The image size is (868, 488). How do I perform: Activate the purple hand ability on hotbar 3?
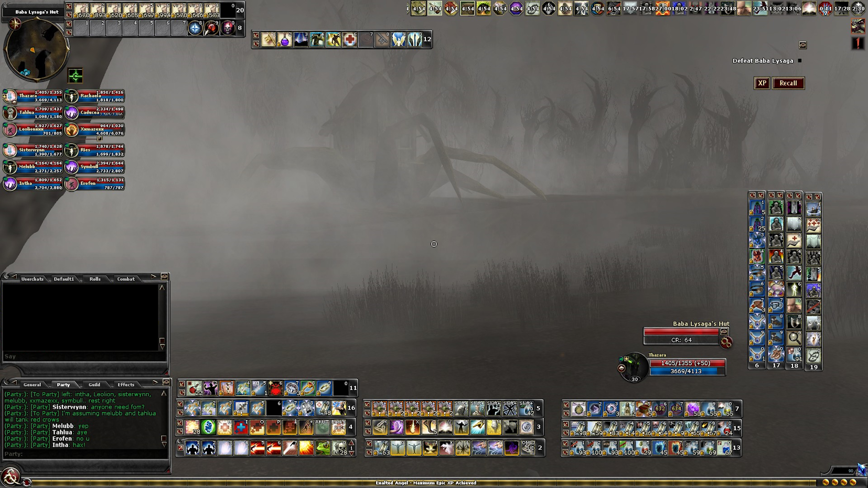(397, 427)
